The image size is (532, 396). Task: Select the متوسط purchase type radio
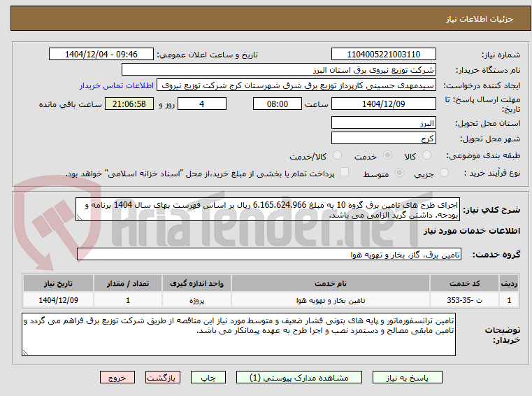point(400,173)
